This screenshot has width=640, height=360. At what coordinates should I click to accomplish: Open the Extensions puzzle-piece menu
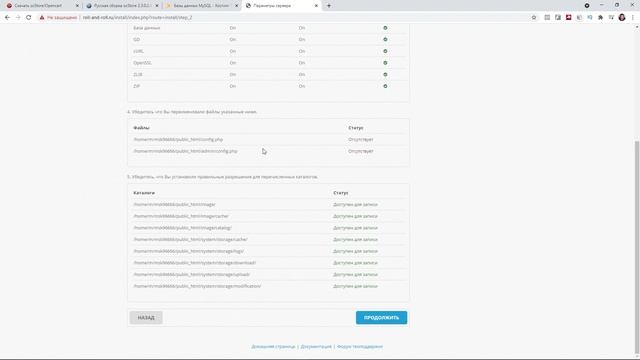pyautogui.click(x=600, y=18)
